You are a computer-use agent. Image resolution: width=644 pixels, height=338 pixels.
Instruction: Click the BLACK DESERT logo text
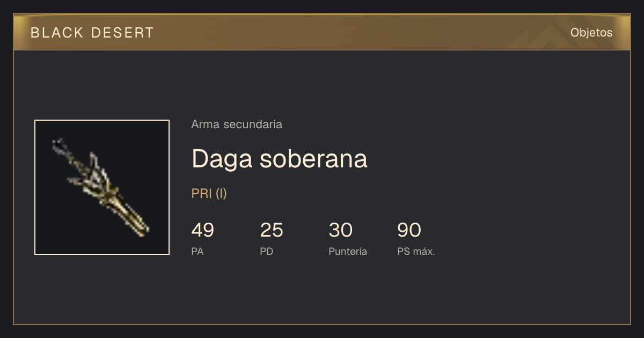click(x=92, y=33)
